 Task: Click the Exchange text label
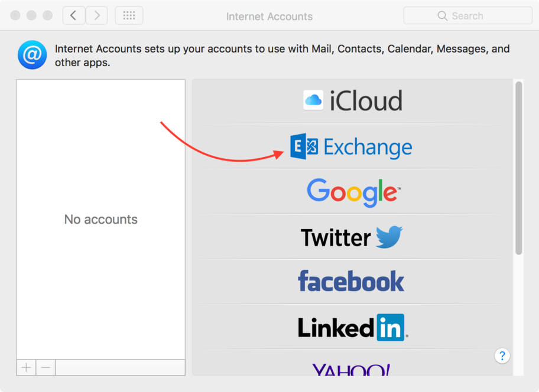click(368, 147)
